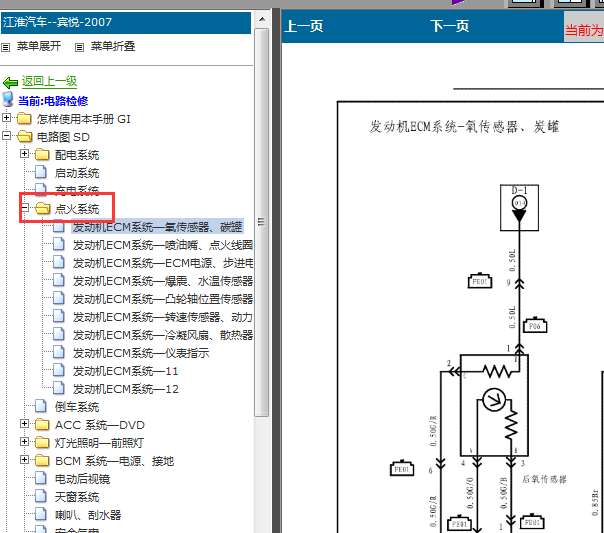The width and height of the screenshot is (604, 533).
Task: Click the menu collapse icon beside 菜单折叠
Action: click(x=79, y=47)
